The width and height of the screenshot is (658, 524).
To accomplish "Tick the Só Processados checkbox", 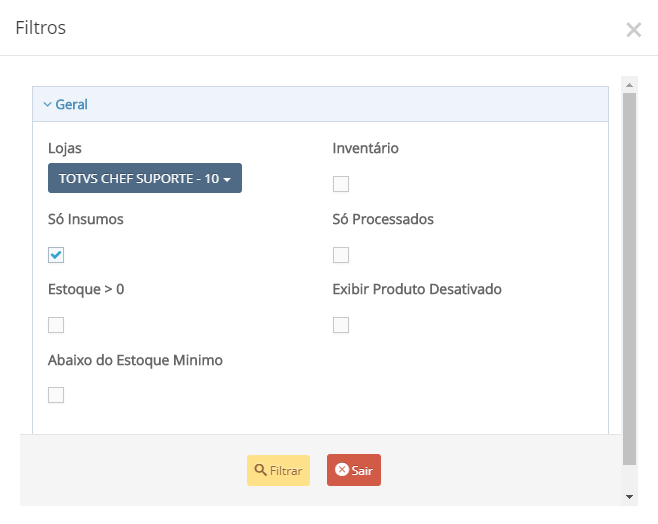I will coord(341,255).
